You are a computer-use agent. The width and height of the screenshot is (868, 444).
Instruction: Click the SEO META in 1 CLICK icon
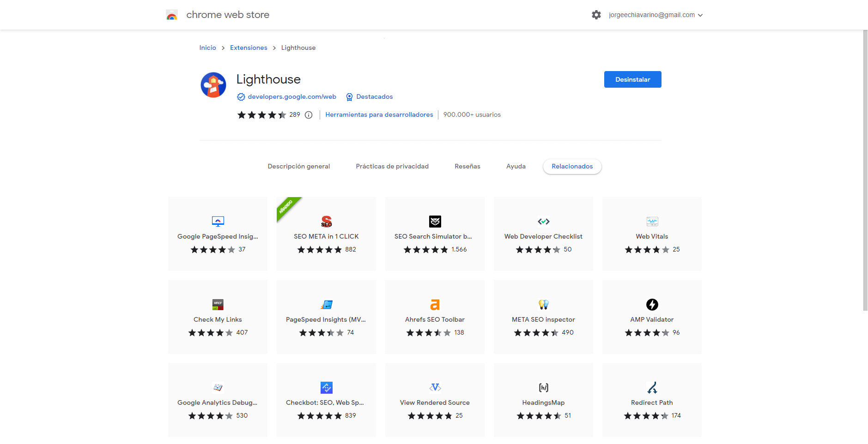pos(327,222)
